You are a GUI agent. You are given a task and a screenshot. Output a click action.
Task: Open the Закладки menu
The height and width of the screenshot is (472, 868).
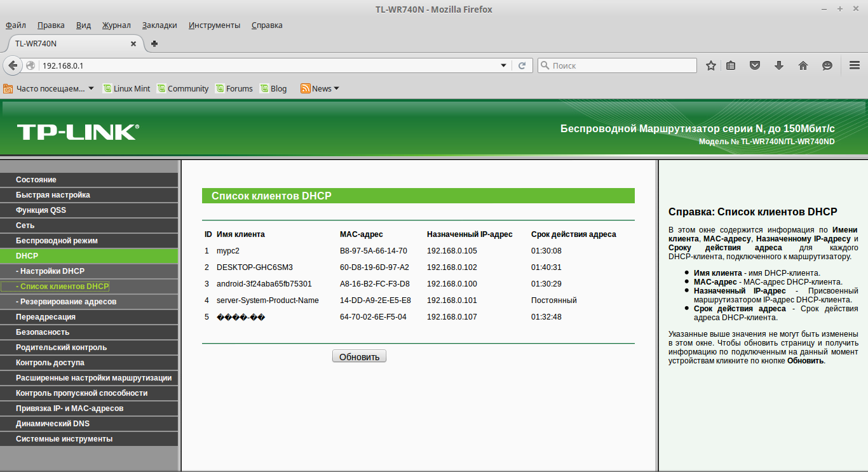pos(159,25)
